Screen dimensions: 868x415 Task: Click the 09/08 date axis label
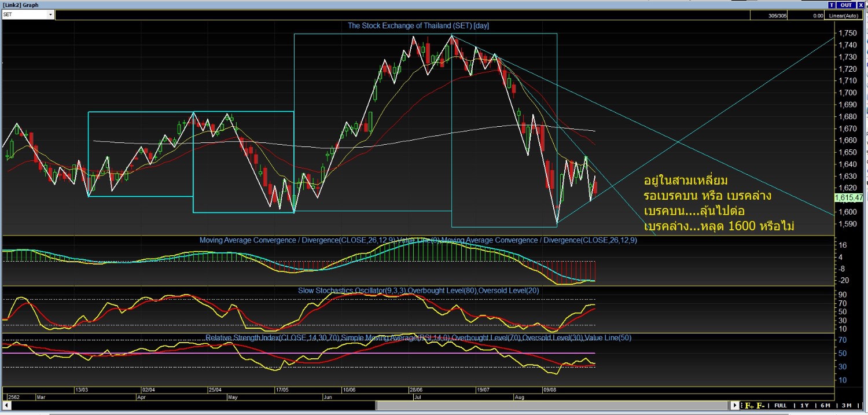[550, 390]
